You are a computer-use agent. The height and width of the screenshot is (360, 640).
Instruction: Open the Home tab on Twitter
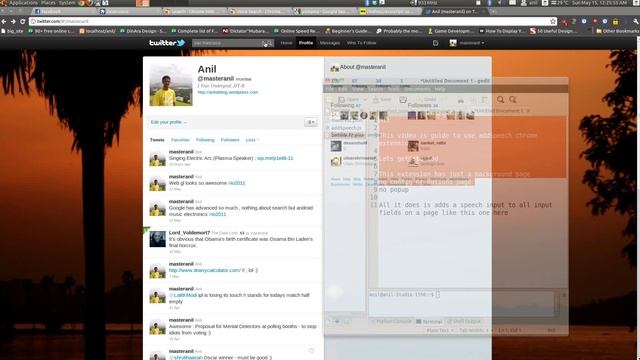286,43
